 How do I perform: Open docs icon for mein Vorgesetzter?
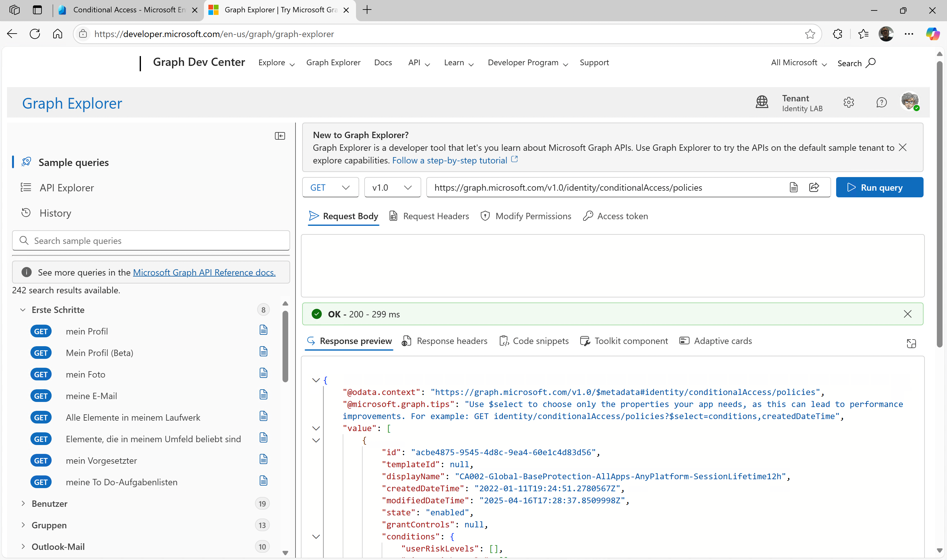click(263, 459)
